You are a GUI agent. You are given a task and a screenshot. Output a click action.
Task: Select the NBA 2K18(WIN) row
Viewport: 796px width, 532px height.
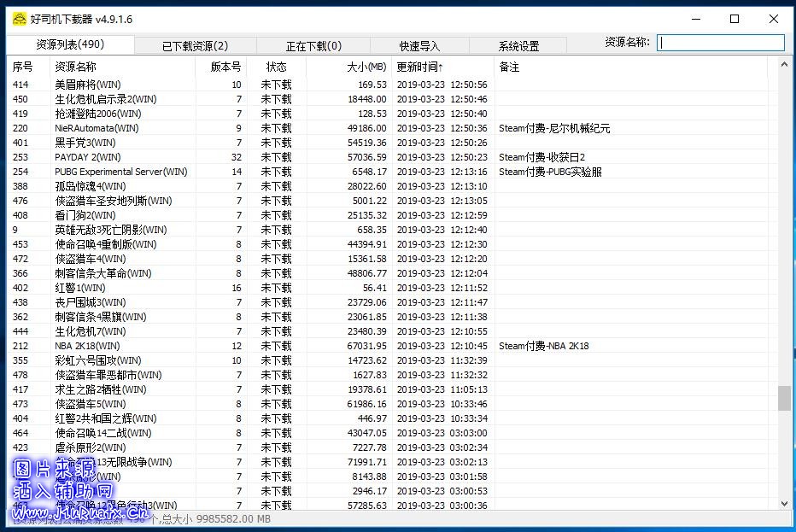(387, 346)
